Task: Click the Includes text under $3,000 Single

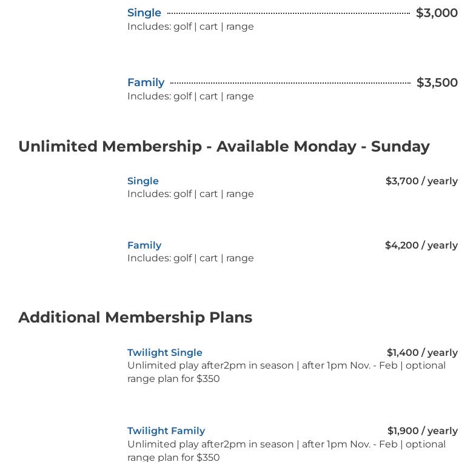Action: pos(190,27)
